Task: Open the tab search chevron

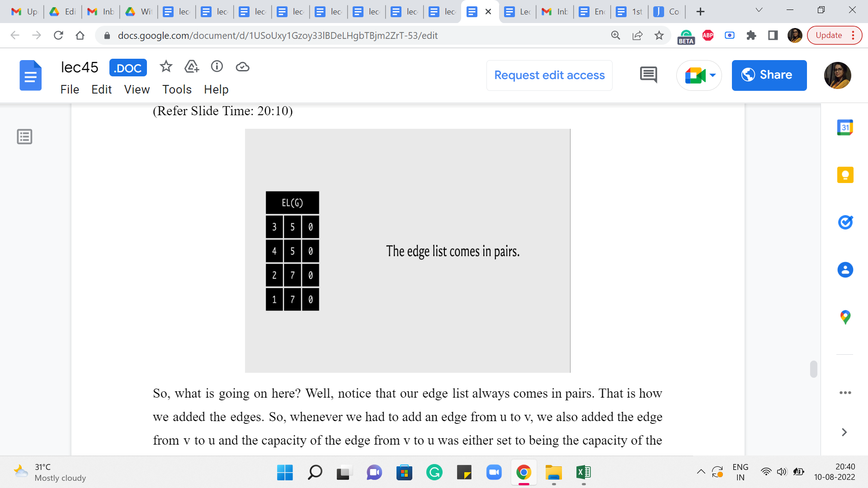Action: click(759, 10)
